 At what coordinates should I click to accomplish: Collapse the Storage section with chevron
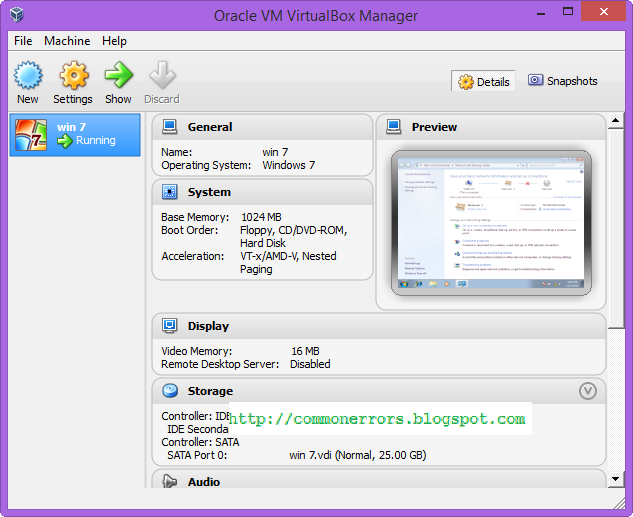pos(587,391)
